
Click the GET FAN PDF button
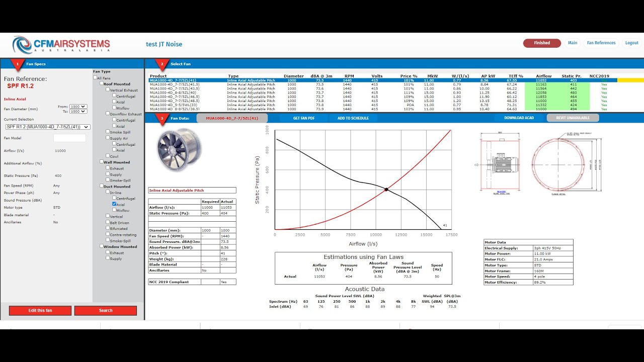coord(304,118)
